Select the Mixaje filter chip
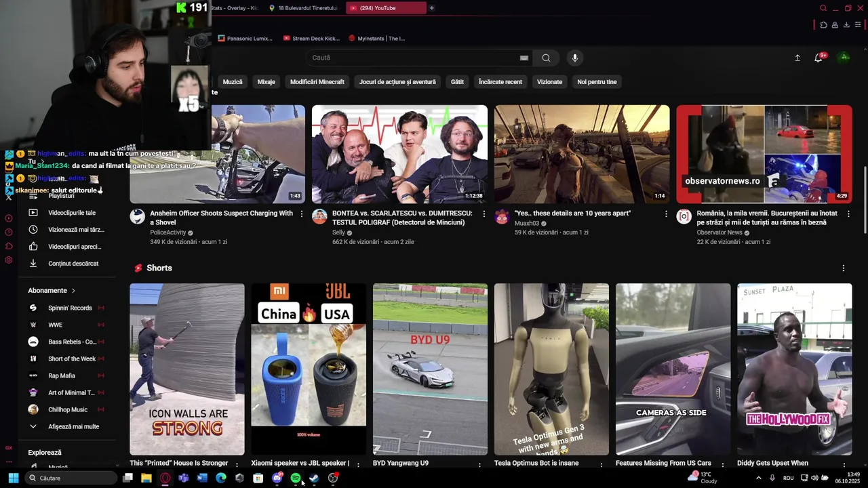This screenshot has height=488, width=868. pyautogui.click(x=267, y=82)
